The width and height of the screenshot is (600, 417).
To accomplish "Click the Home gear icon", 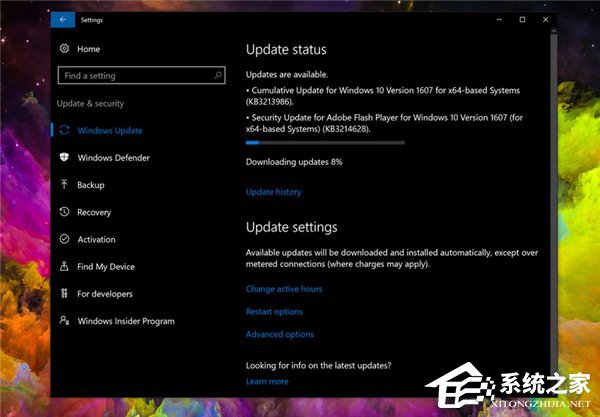I will tap(64, 48).
